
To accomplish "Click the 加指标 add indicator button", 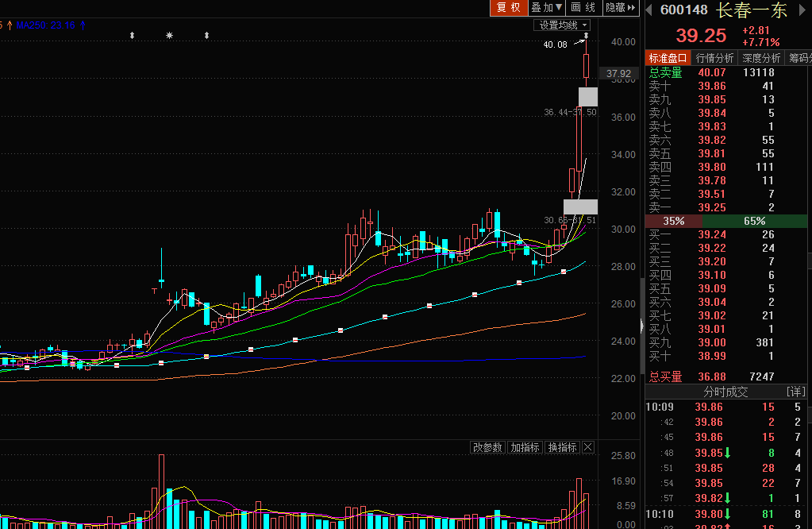I will (x=525, y=447).
